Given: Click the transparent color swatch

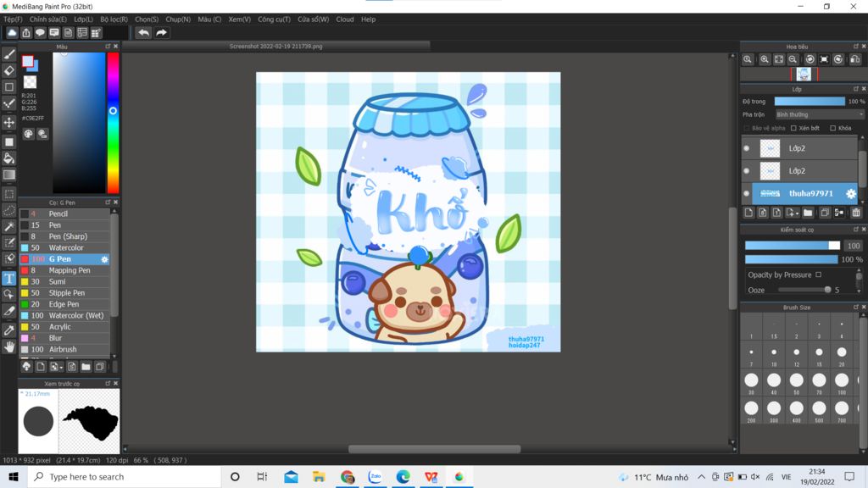Looking at the screenshot, I should tap(30, 82).
